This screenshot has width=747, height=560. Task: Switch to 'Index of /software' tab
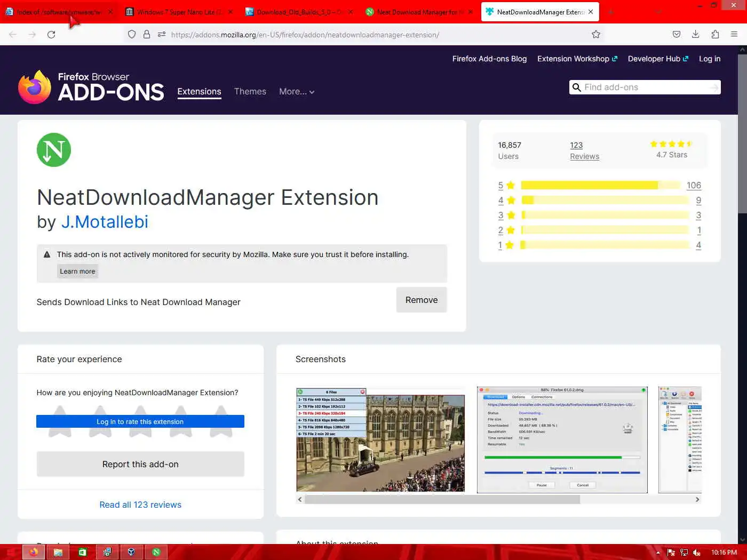[x=59, y=12]
